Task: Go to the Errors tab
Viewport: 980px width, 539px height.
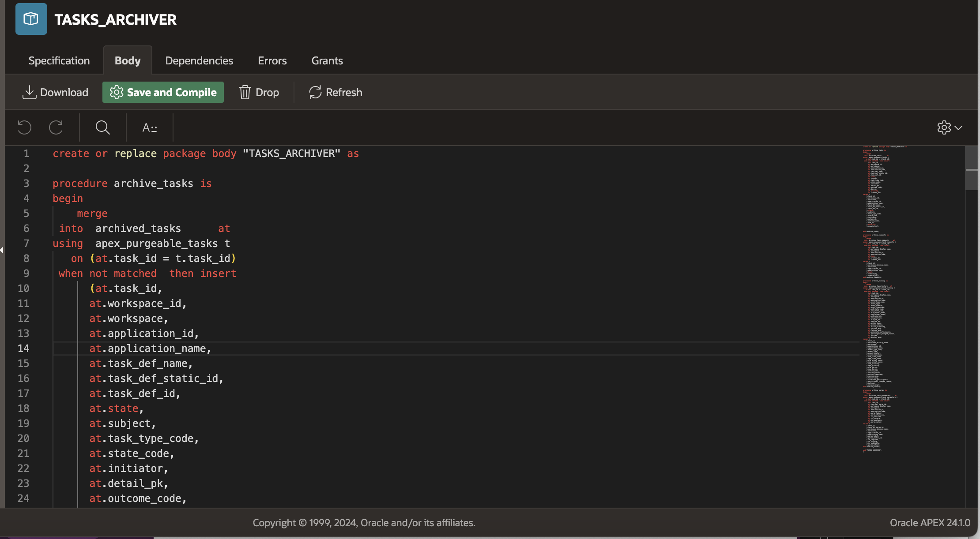Action: pos(272,60)
